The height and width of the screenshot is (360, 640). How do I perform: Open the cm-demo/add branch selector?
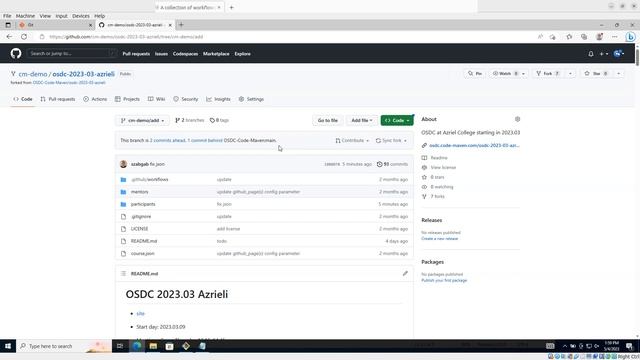142,120
